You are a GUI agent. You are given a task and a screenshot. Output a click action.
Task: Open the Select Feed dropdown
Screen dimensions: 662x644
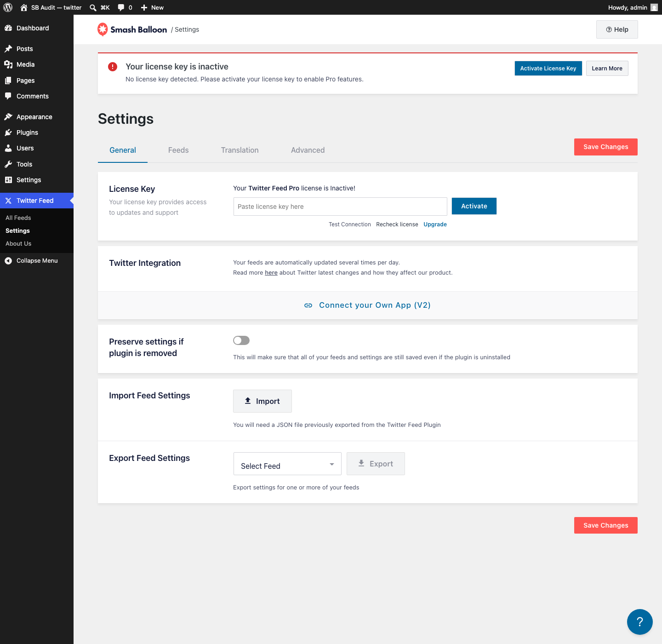pos(287,464)
